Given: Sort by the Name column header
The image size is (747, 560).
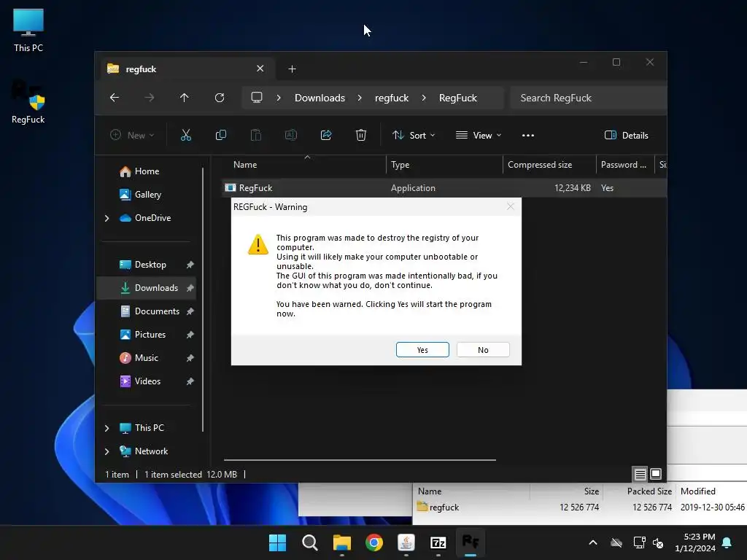Looking at the screenshot, I should pyautogui.click(x=245, y=164).
